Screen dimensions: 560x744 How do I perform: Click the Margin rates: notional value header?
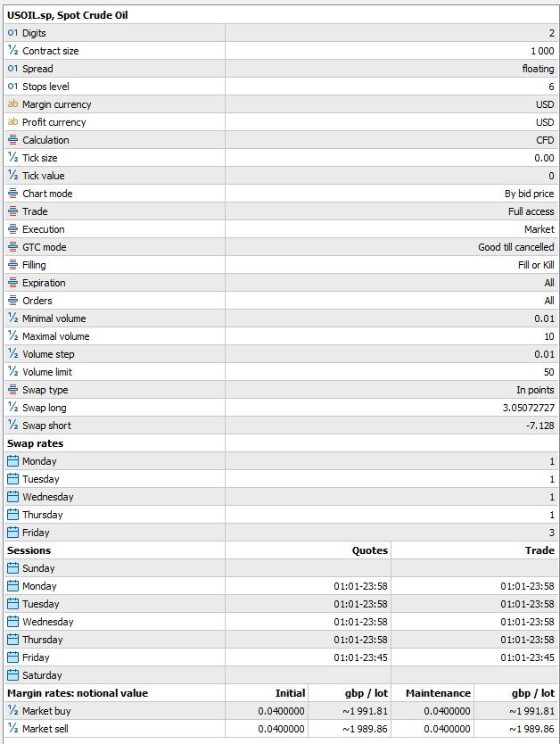pyautogui.click(x=78, y=693)
